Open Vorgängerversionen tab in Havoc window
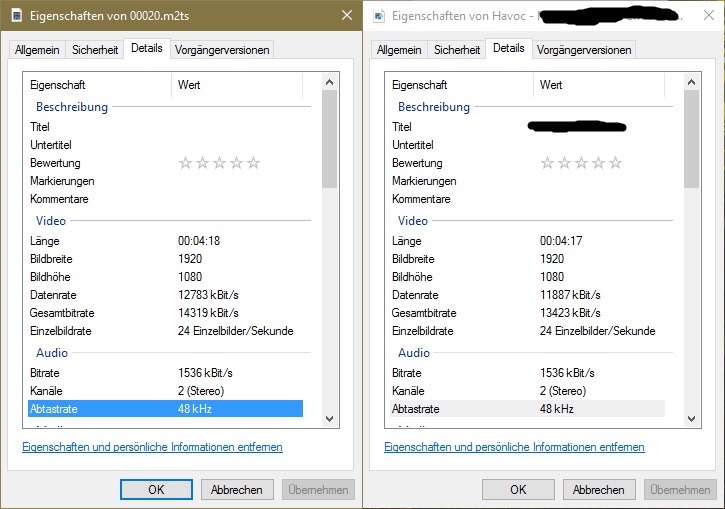 coord(584,50)
